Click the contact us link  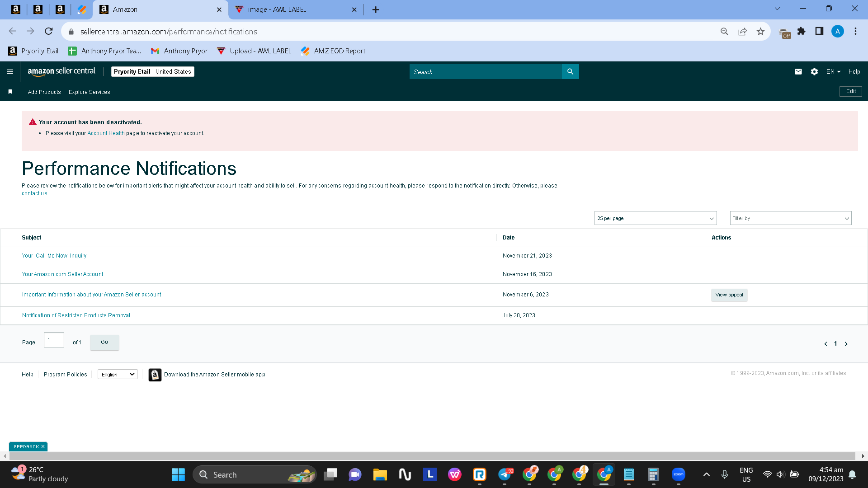(x=34, y=193)
